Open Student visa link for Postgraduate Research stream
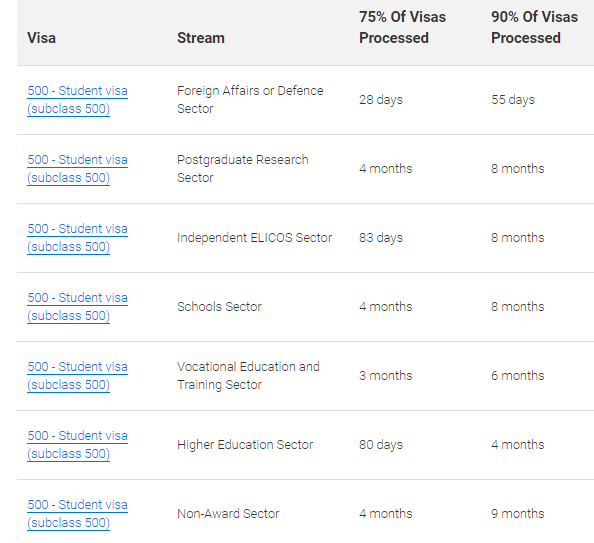 pos(77,169)
